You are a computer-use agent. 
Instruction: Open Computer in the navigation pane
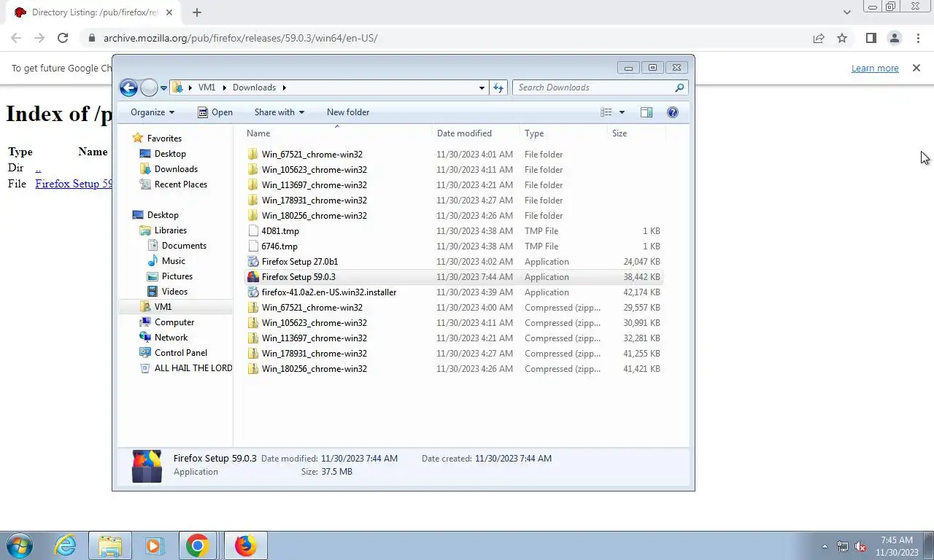[x=174, y=322]
